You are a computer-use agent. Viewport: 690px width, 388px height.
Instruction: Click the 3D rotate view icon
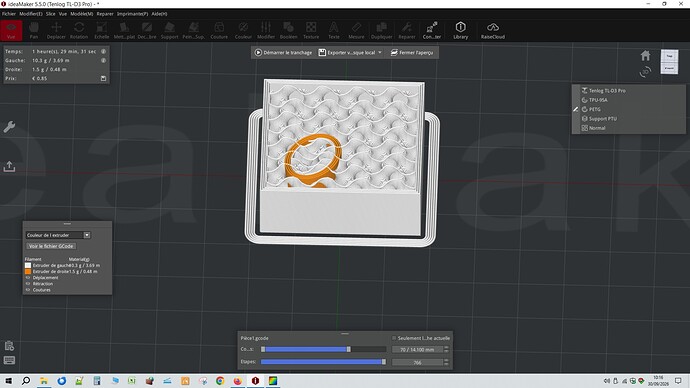[645, 71]
